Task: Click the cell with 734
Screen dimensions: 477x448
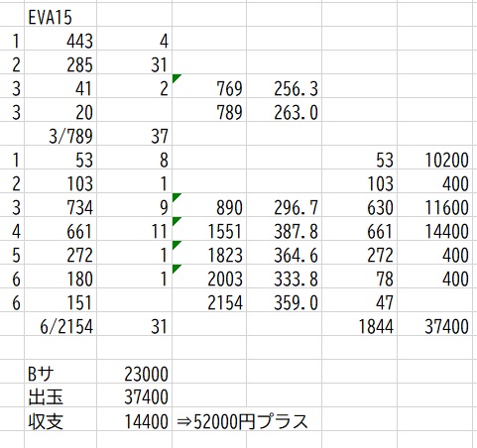Action: coord(60,205)
